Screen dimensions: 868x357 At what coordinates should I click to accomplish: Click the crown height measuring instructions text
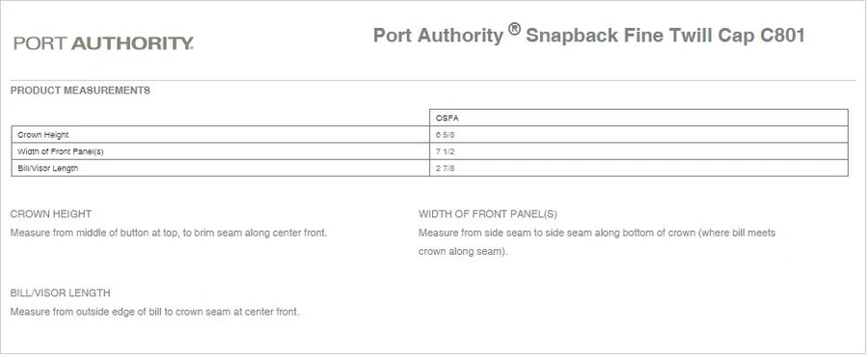click(x=169, y=233)
